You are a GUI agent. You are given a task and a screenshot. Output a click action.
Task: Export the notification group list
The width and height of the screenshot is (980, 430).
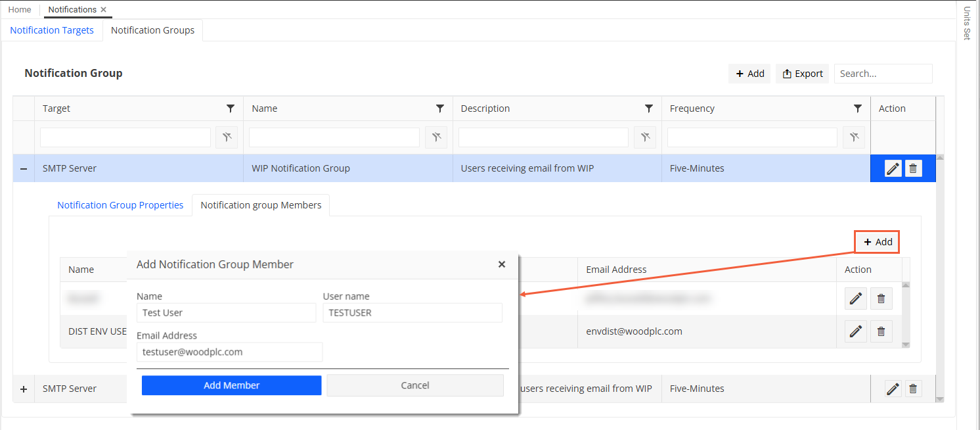point(803,74)
